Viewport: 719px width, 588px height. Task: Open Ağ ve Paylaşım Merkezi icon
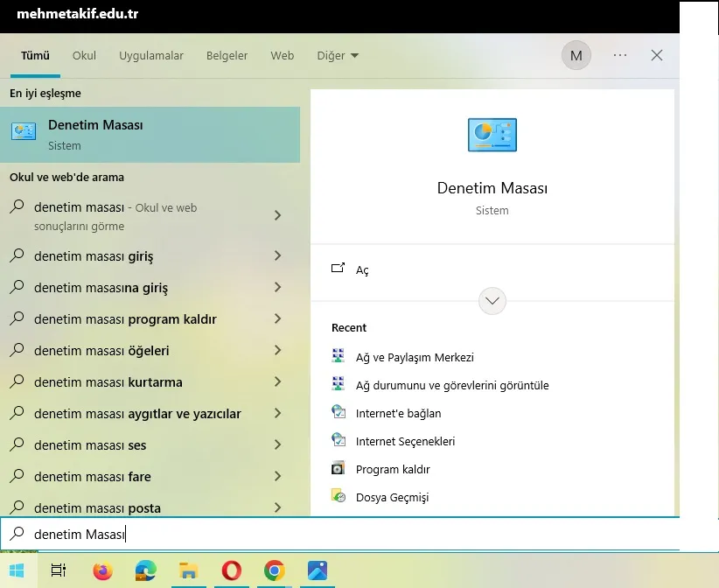[338, 356]
